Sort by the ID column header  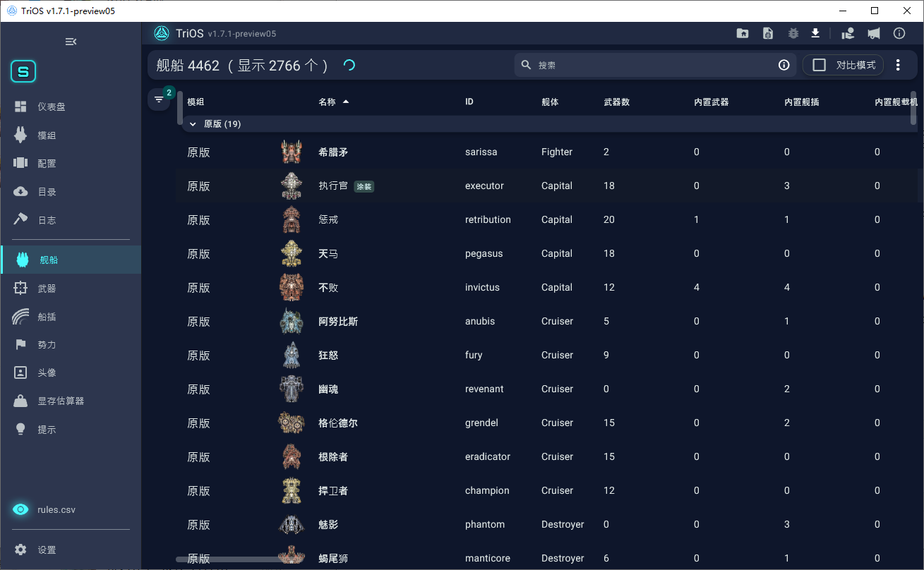coord(469,102)
